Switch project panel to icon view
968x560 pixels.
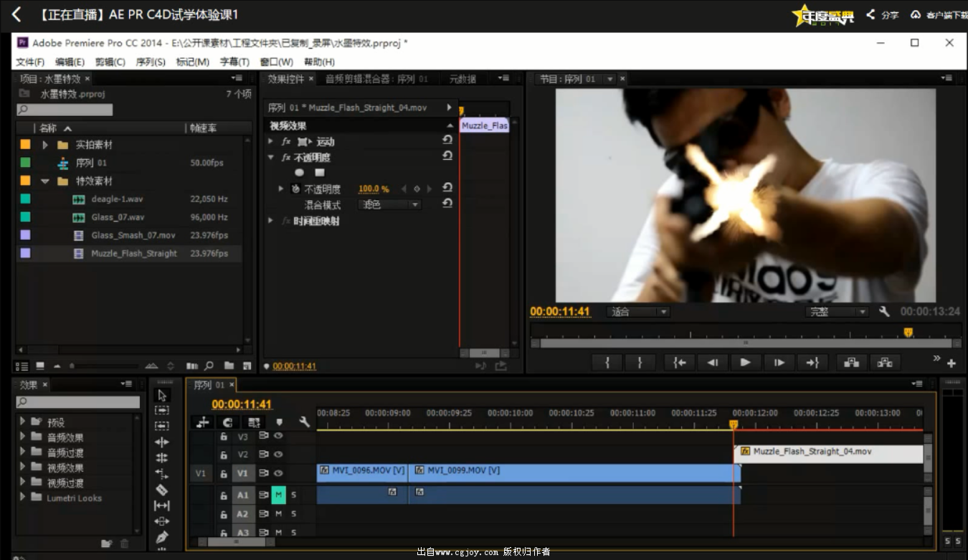pyautogui.click(x=40, y=366)
